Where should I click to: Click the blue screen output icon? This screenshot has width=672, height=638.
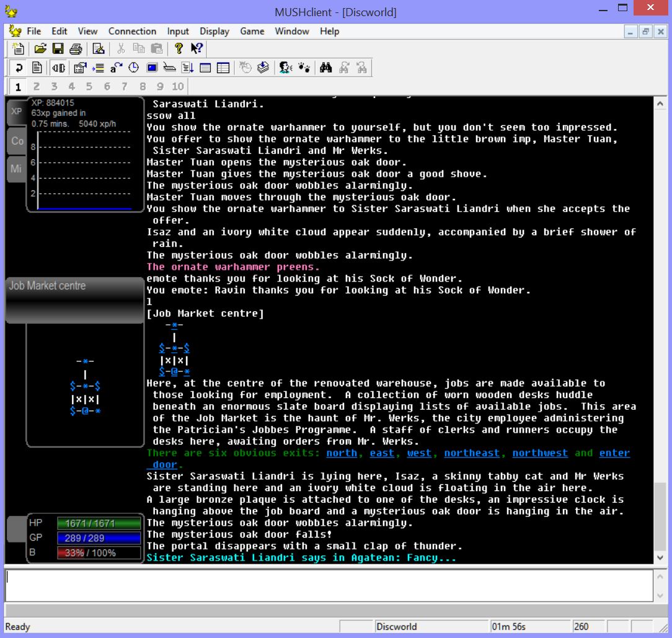pyautogui.click(x=152, y=68)
